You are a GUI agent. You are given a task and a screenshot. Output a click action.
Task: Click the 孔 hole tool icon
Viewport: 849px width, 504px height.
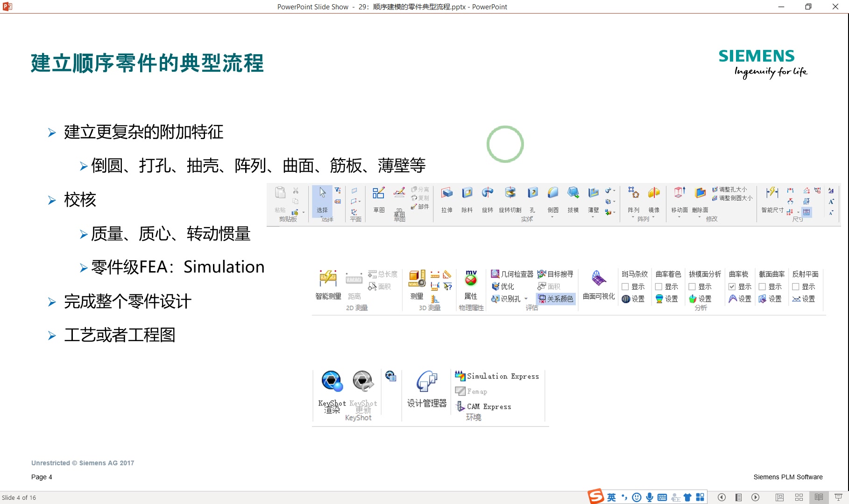pyautogui.click(x=532, y=193)
